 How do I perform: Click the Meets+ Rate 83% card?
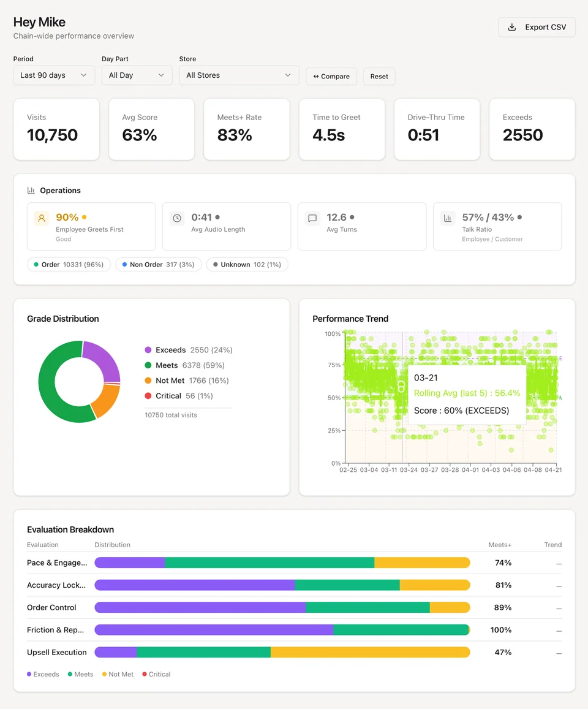click(247, 129)
